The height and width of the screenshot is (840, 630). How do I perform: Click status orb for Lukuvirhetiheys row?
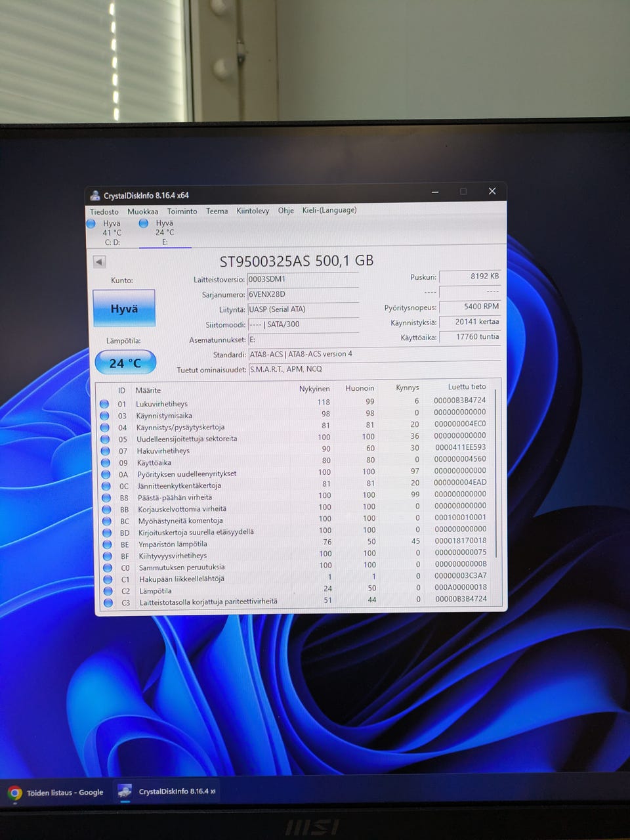pyautogui.click(x=104, y=404)
